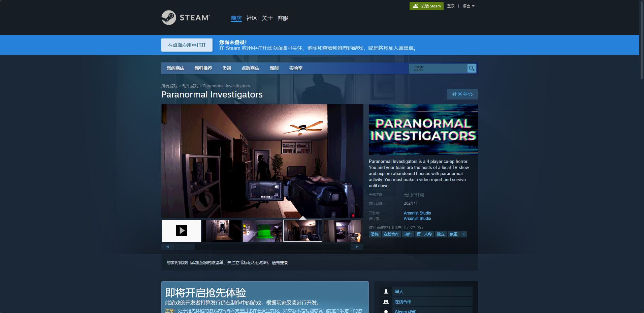The width and height of the screenshot is (644, 313).
Task: Open the 客服 support page
Action: pos(283,18)
